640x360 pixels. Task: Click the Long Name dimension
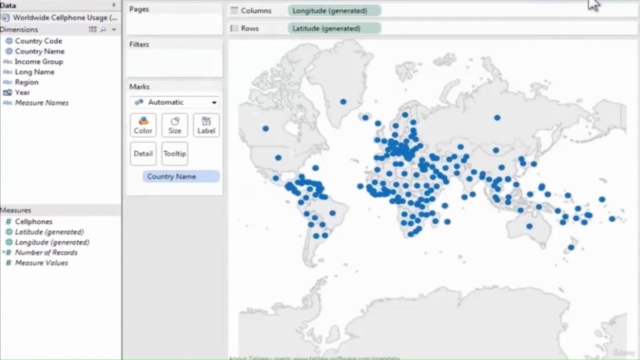[x=35, y=72]
